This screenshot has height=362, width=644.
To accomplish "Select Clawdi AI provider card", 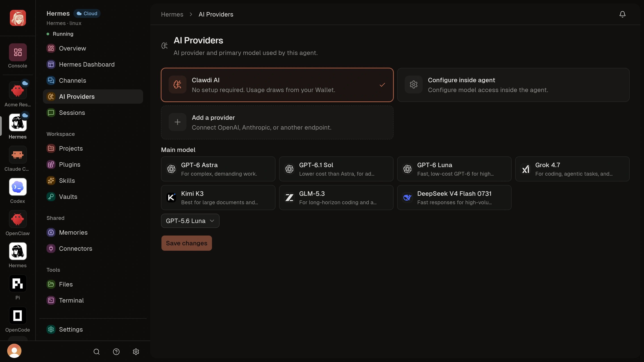I will tap(277, 85).
